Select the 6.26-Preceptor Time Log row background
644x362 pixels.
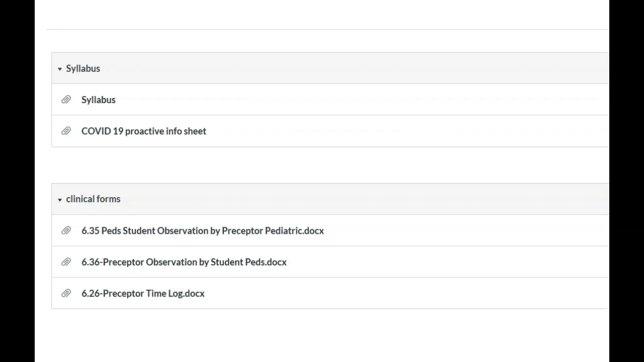click(x=403, y=293)
